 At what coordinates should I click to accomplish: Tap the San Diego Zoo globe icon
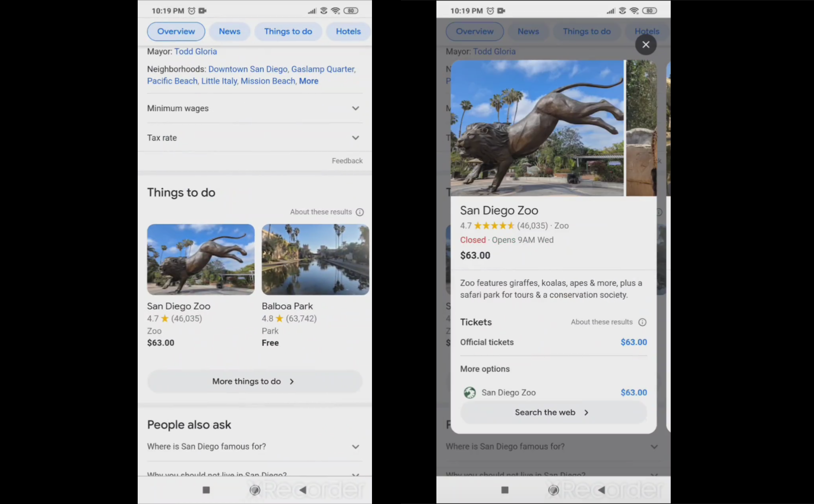coord(470,393)
